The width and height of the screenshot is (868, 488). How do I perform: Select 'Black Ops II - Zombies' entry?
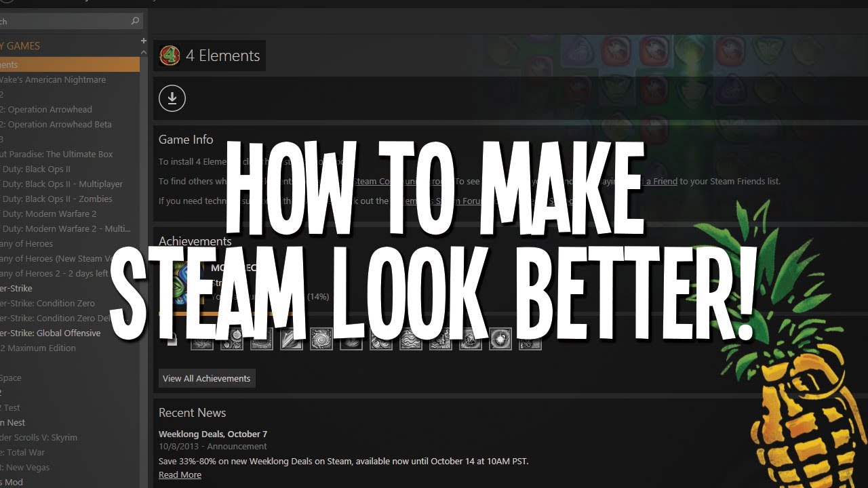56,199
